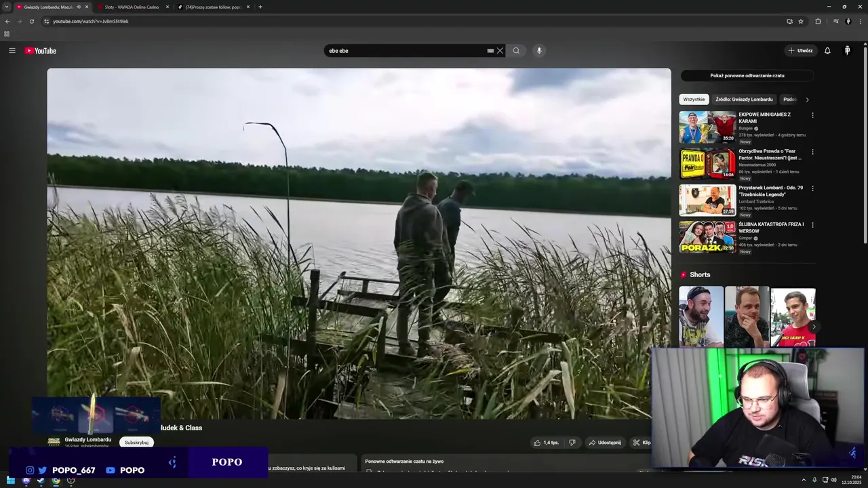The image size is (868, 488).
Task: Like the video showing 1,4 tys.
Action: tap(547, 443)
